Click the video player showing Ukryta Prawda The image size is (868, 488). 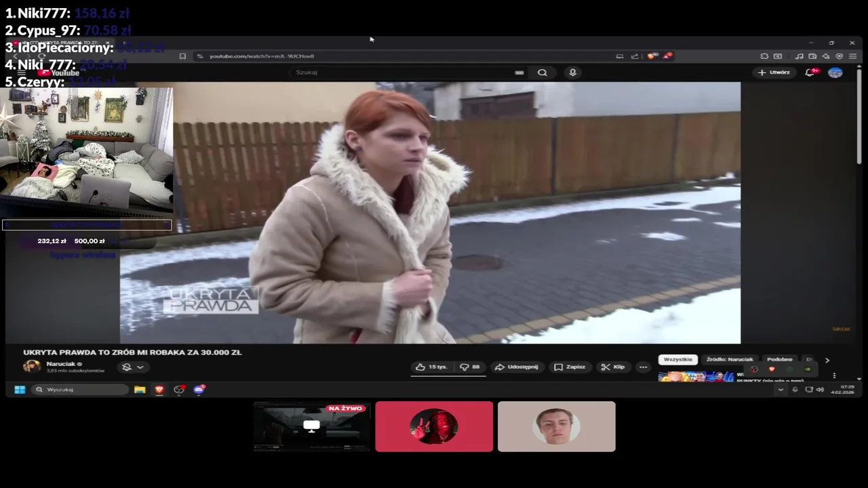pyautogui.click(x=430, y=213)
